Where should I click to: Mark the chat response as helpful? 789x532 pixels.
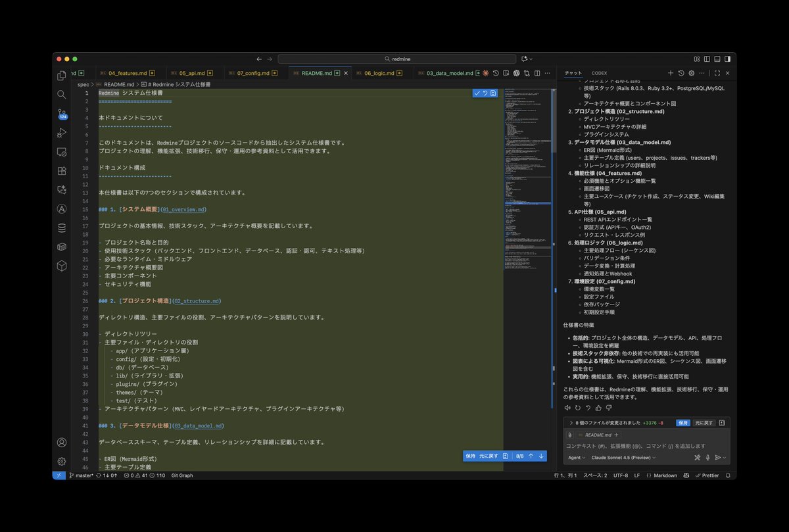point(598,408)
